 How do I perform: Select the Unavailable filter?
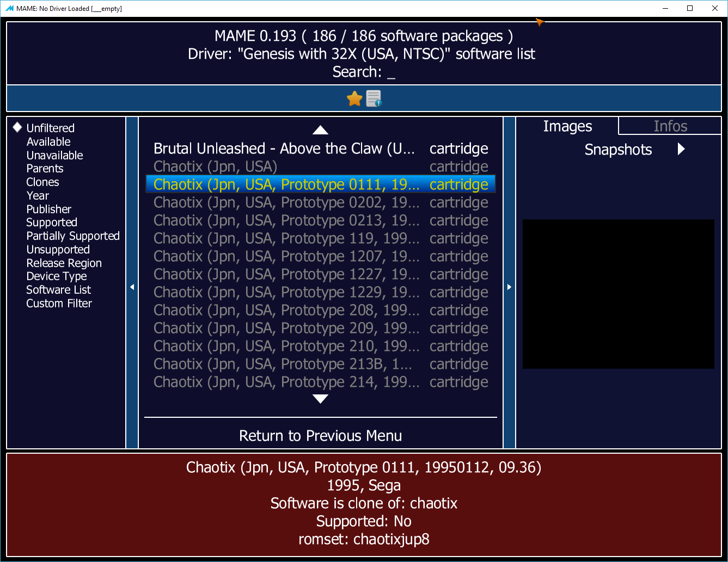54,155
